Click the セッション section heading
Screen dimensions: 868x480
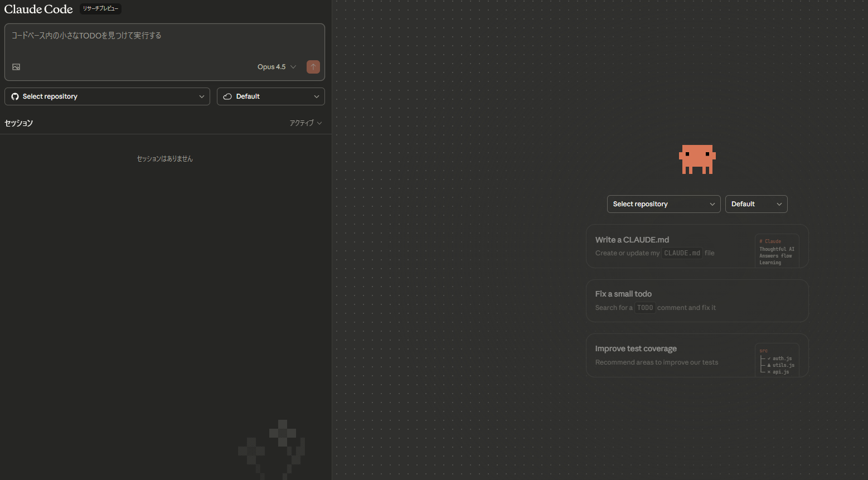click(19, 123)
